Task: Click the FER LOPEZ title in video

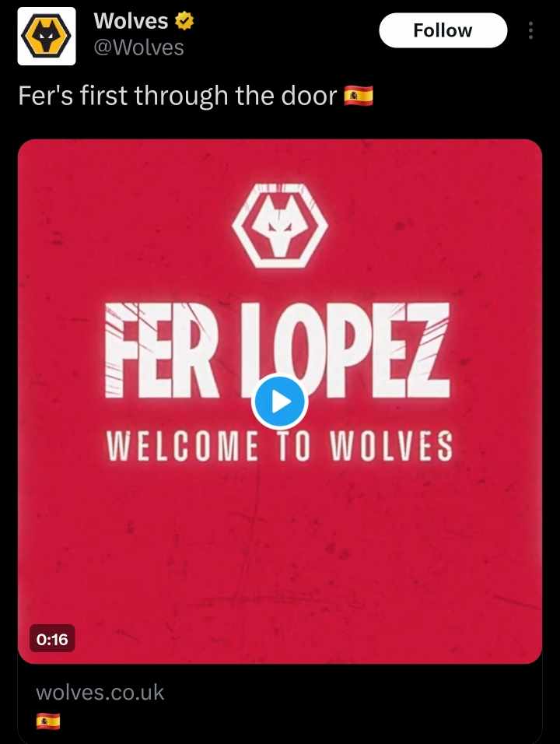Action: (x=278, y=350)
